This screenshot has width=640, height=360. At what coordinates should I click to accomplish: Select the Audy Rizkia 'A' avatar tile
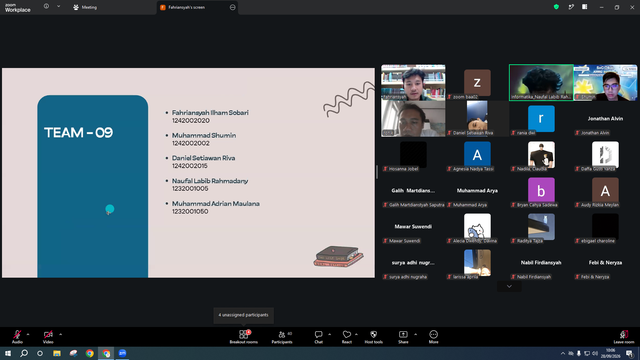point(605,191)
